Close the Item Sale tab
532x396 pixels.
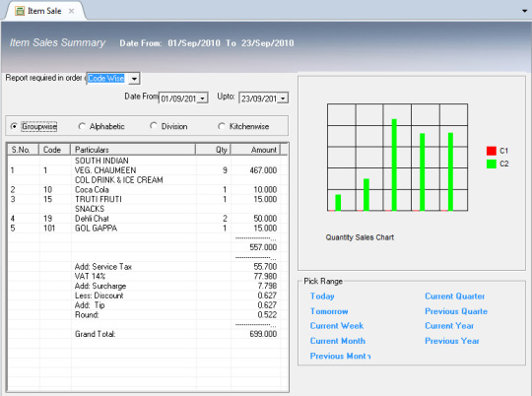tap(71, 11)
